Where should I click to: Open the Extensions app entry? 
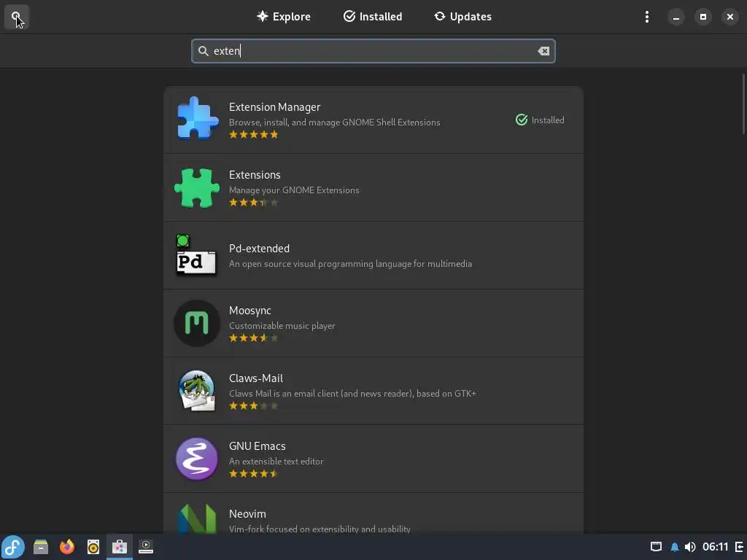click(373, 187)
